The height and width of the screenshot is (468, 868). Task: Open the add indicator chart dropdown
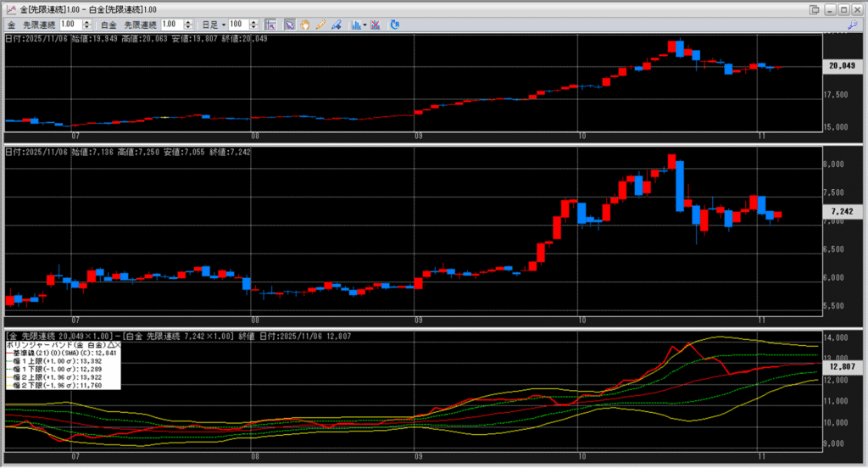[x=358, y=25]
